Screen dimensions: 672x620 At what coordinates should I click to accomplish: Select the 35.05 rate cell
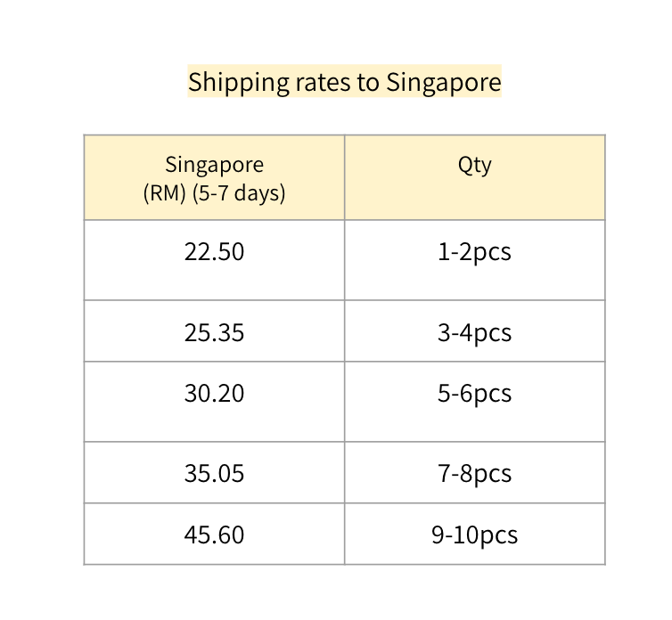coord(214,473)
